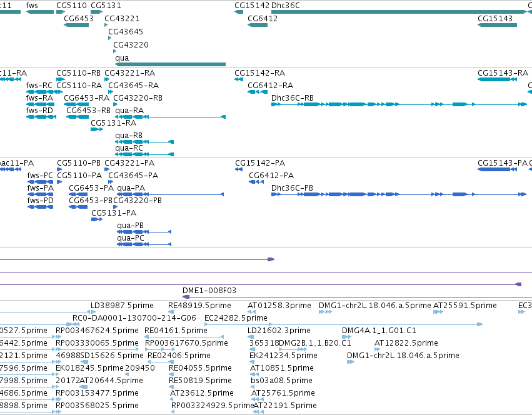Select transcript CG6453-RB

pos(78,117)
